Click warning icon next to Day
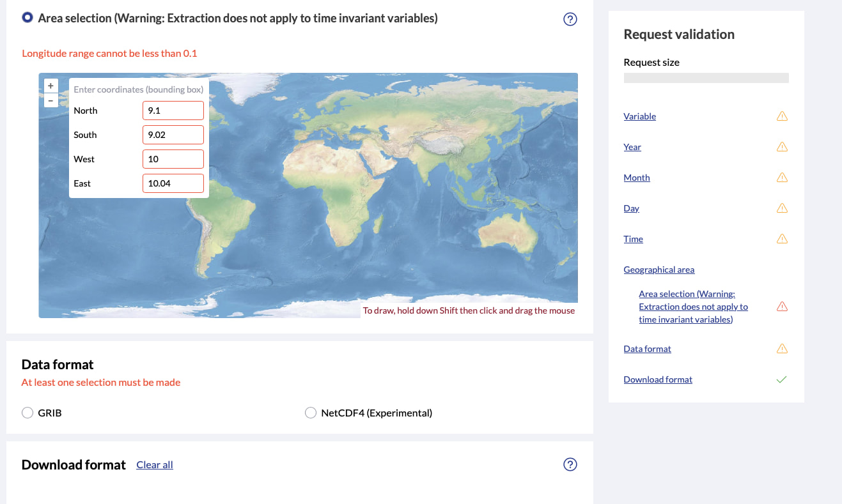Screen dimensions: 842x504 tap(782, 208)
